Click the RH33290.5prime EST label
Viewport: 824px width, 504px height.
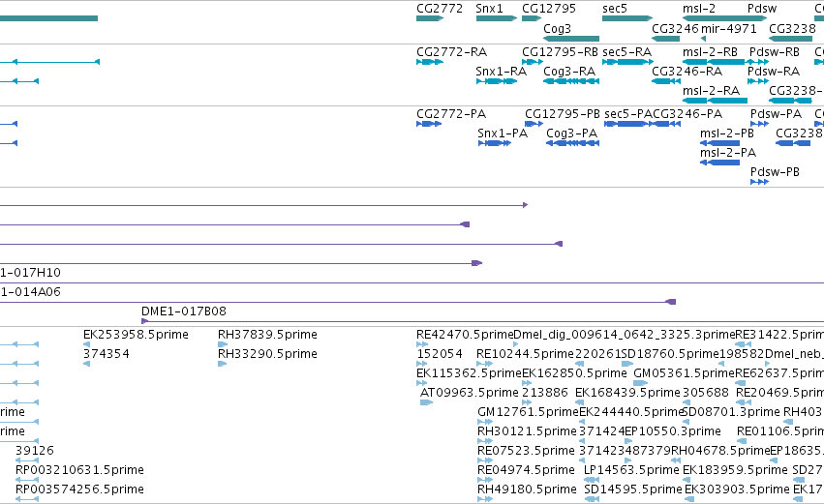point(267,354)
